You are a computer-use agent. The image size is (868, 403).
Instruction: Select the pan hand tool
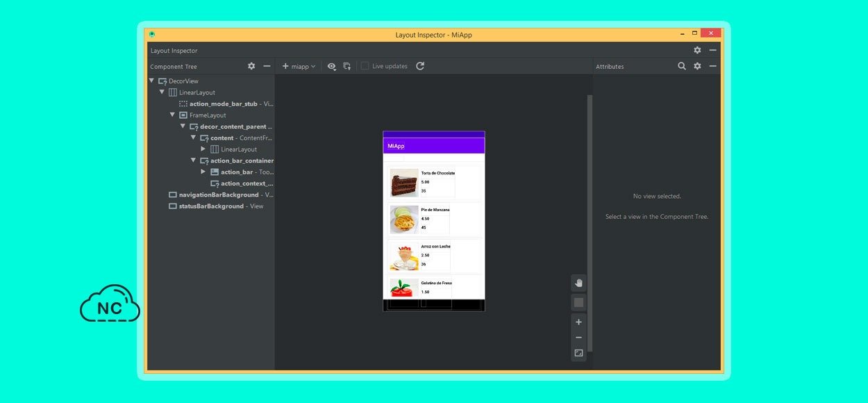(x=578, y=283)
